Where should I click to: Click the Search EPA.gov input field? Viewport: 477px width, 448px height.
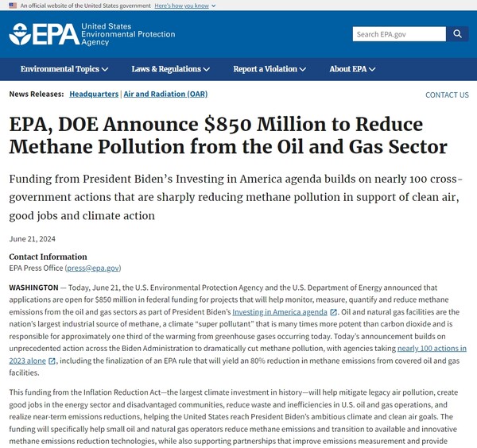pyautogui.click(x=399, y=34)
